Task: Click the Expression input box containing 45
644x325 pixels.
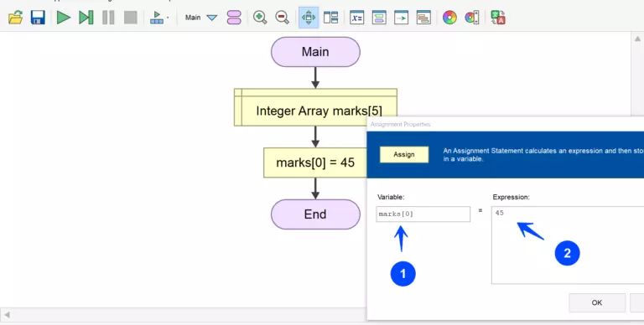Action: [568, 245]
